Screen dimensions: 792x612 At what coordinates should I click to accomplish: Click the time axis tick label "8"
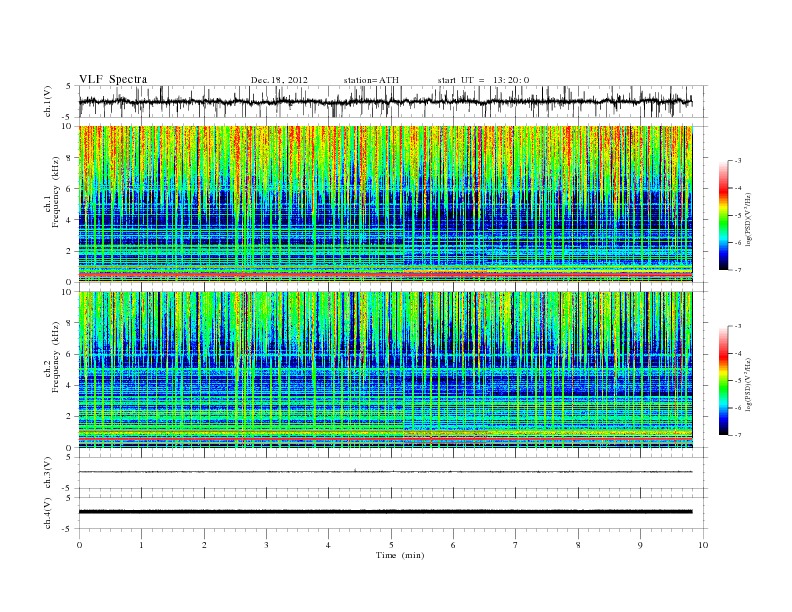click(x=578, y=545)
